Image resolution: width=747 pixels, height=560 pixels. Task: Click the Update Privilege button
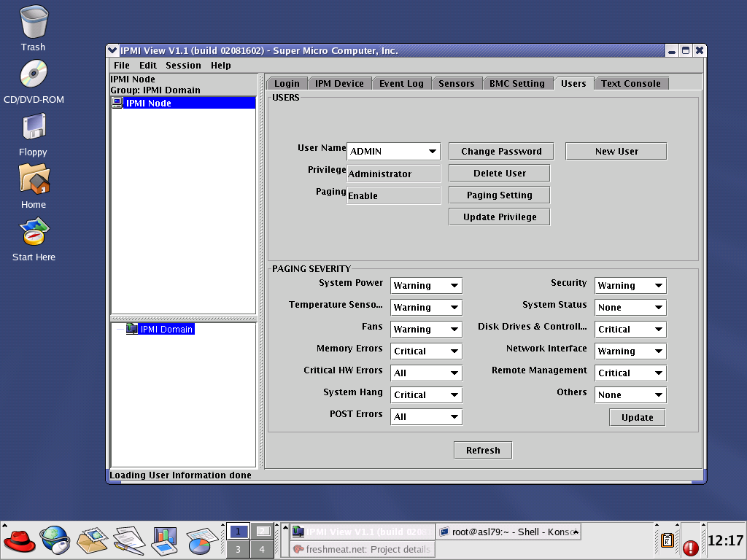[499, 217]
